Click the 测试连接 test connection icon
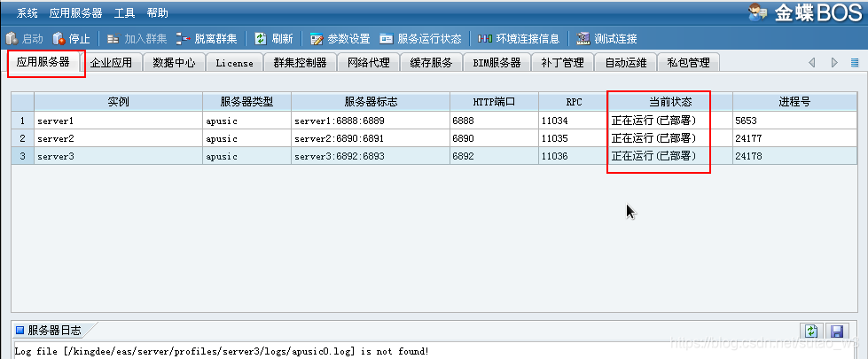This screenshot has height=359, width=868. pos(583,39)
